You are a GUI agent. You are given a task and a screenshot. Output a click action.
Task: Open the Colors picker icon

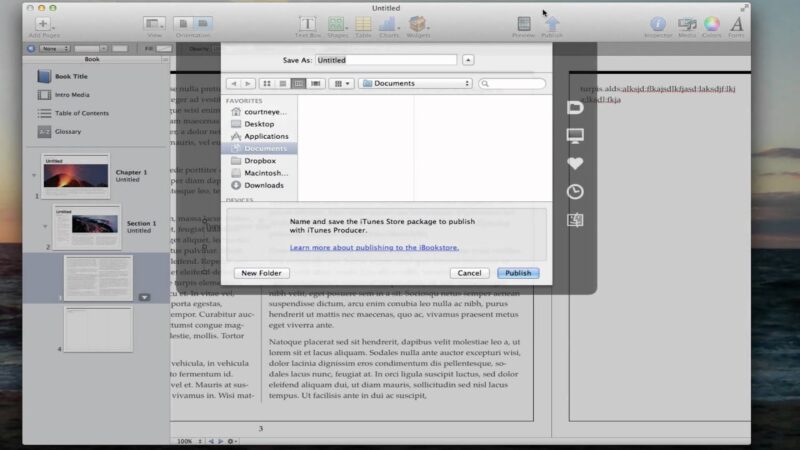[712, 24]
